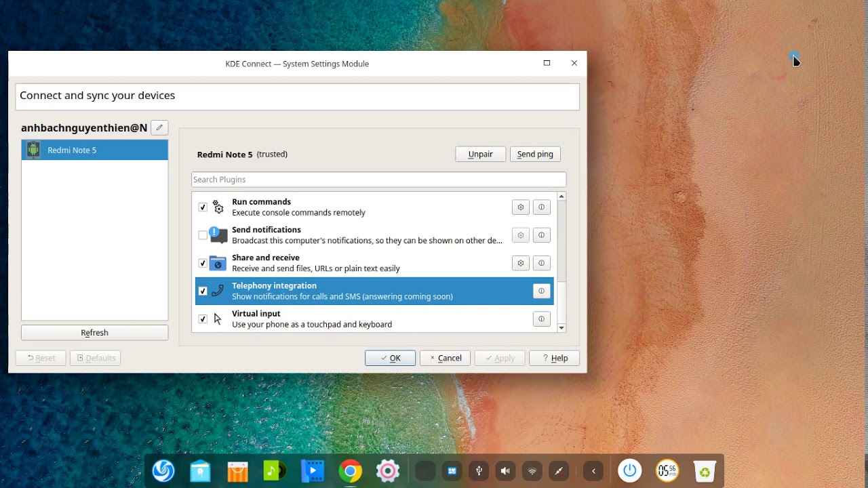Open Help for KDE Connect
This screenshot has width=868, height=488.
[555, 358]
